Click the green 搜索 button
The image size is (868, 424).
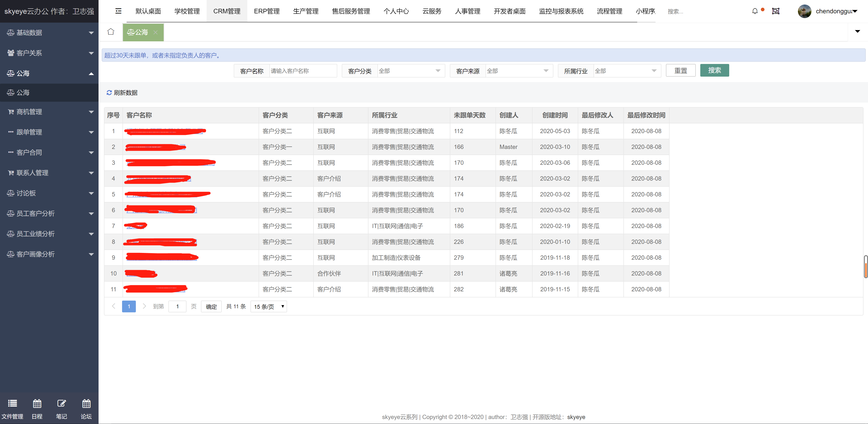click(x=714, y=71)
